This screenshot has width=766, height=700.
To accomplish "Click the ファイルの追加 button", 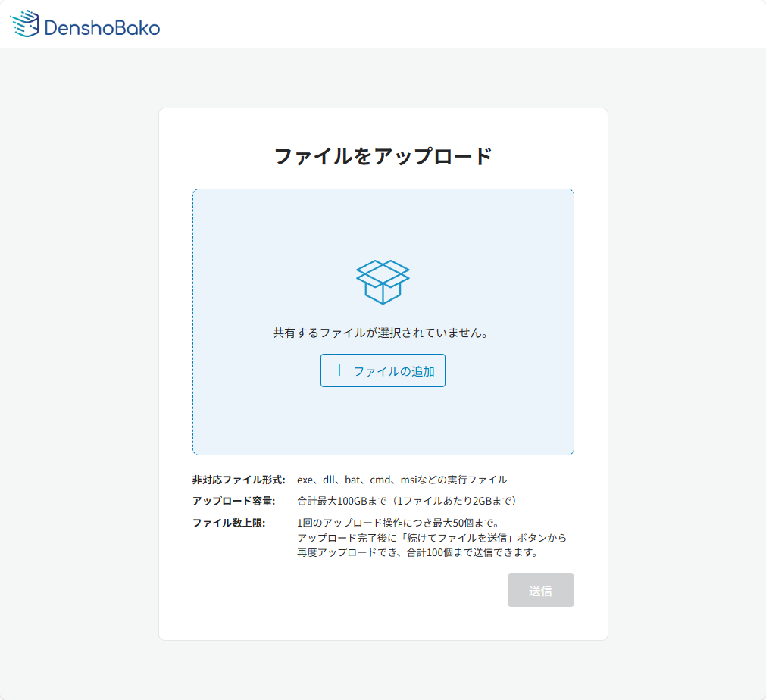I will coord(383,370).
